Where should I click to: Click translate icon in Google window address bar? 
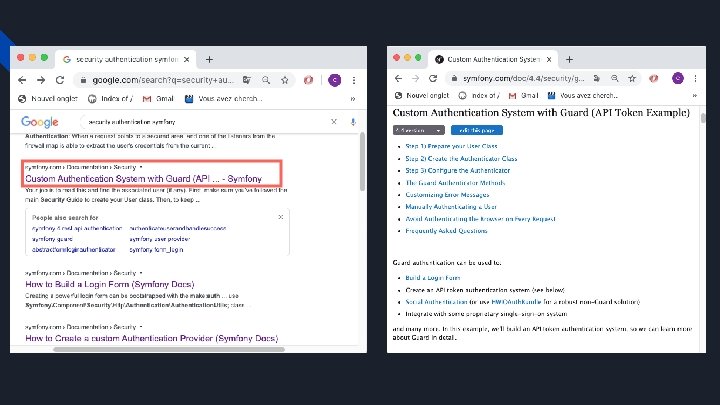[247, 80]
